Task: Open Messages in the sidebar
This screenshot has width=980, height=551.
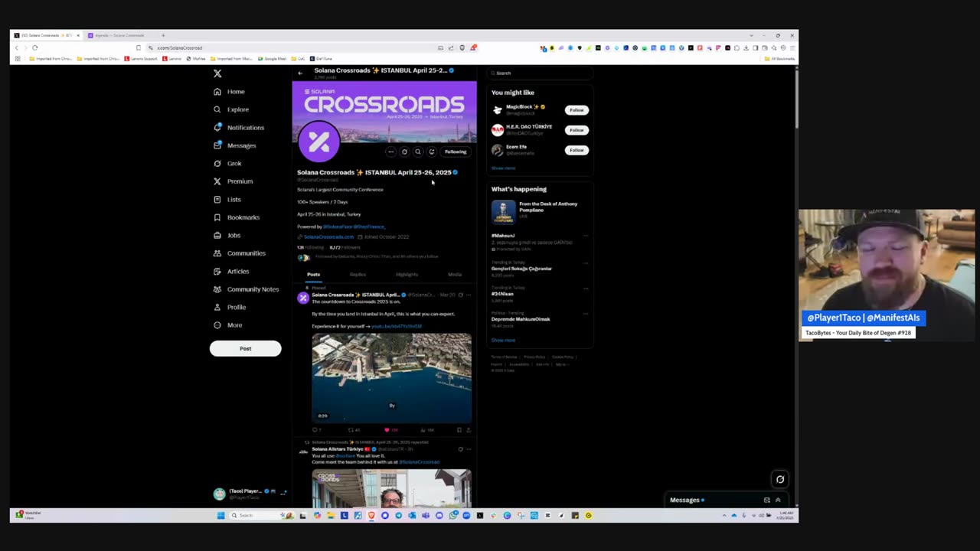Action: click(234, 145)
